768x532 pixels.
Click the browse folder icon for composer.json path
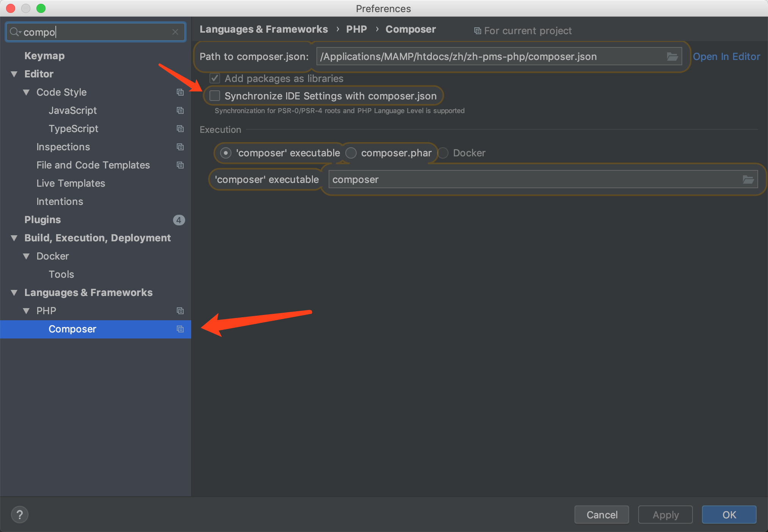[672, 57]
